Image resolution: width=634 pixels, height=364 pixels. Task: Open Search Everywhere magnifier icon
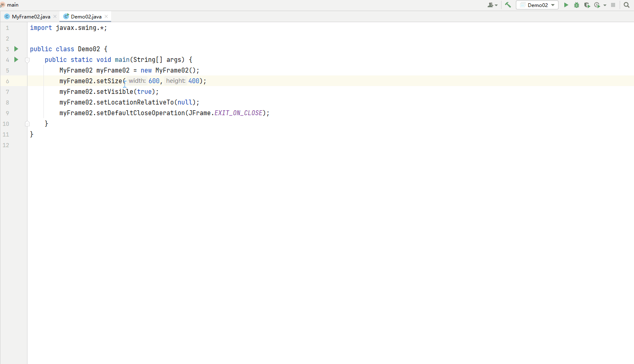pos(627,5)
